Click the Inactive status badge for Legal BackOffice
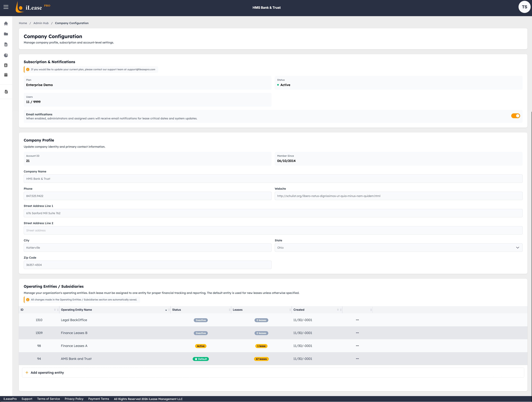This screenshot has width=532, height=402. [201, 320]
